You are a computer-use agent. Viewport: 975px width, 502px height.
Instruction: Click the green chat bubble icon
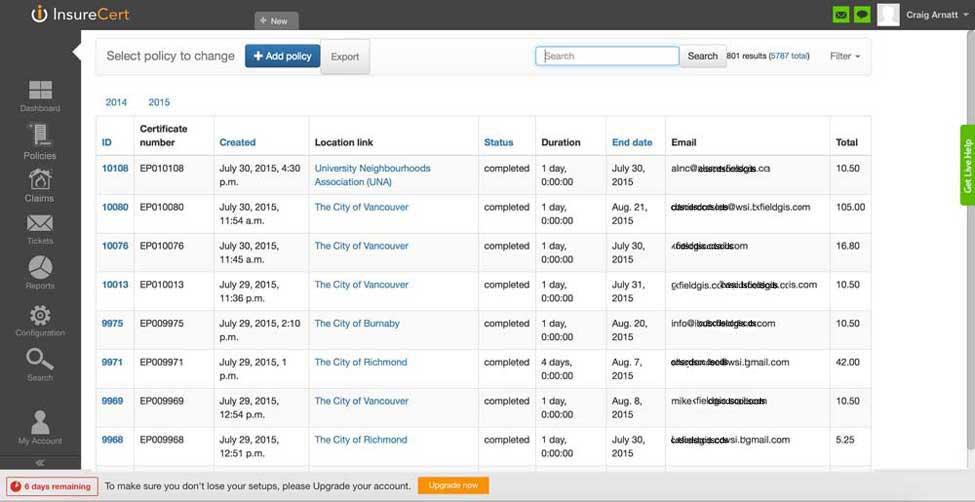click(861, 15)
